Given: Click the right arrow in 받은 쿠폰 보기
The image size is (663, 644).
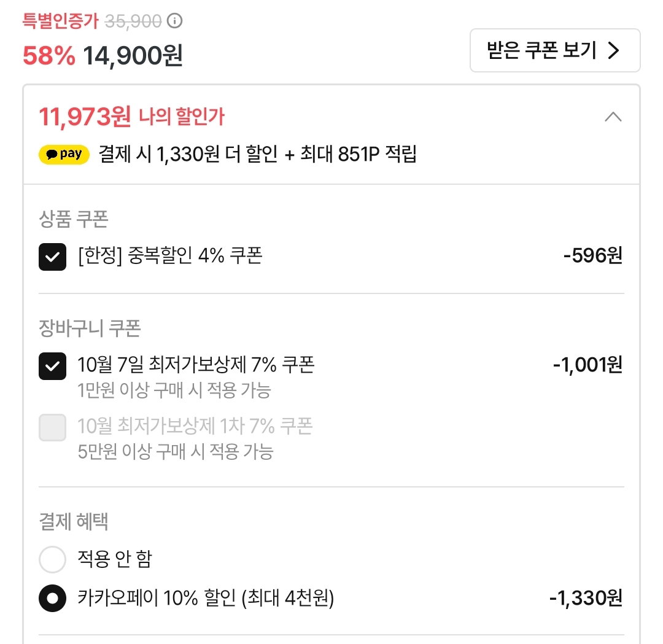Looking at the screenshot, I should tap(613, 50).
